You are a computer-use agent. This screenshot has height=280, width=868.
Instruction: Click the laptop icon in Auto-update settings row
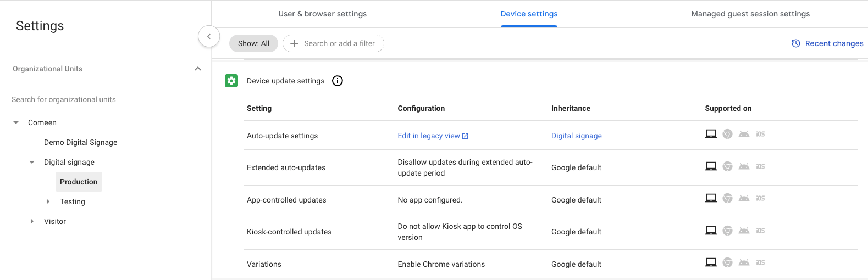click(711, 134)
